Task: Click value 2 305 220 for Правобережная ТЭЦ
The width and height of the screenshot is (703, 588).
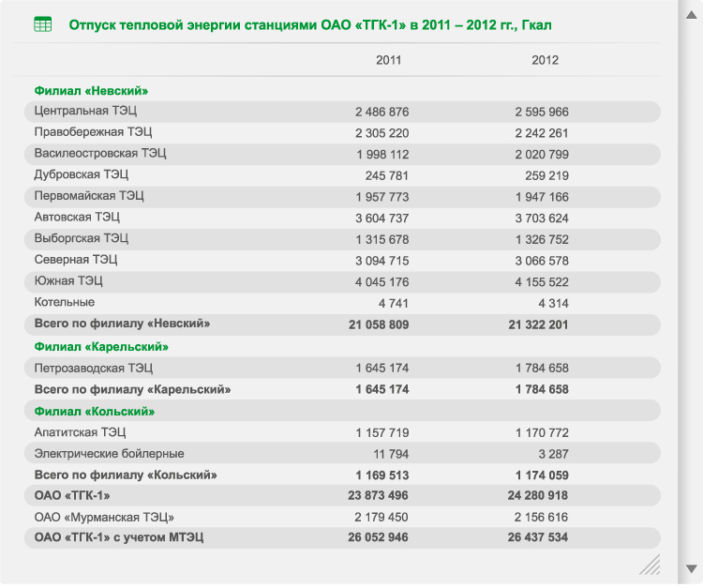Action: pyautogui.click(x=382, y=133)
